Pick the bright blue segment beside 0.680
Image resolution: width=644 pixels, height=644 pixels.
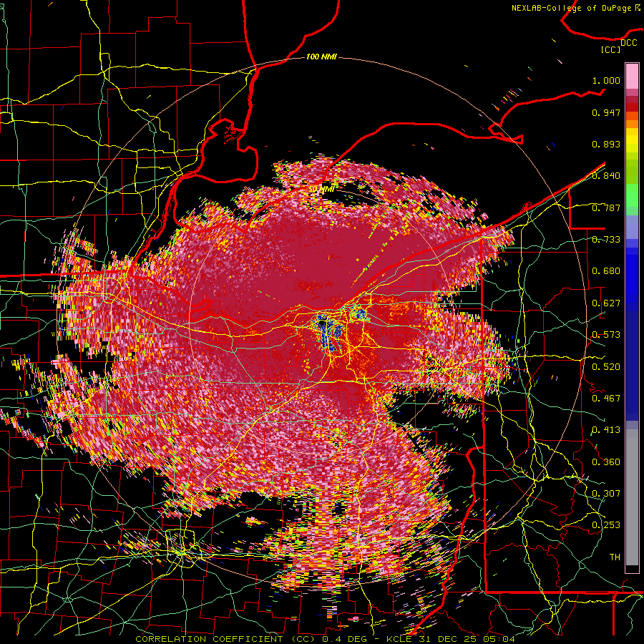coord(632,273)
